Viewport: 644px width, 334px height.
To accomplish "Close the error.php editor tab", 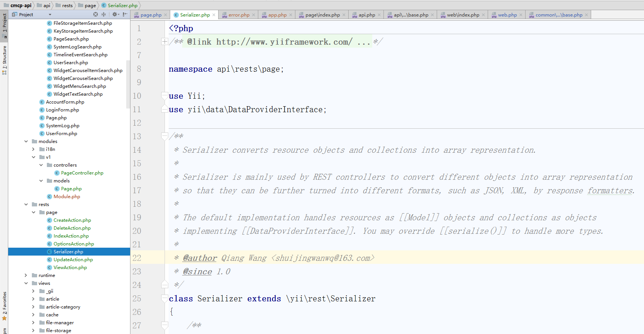I will 254,15.
